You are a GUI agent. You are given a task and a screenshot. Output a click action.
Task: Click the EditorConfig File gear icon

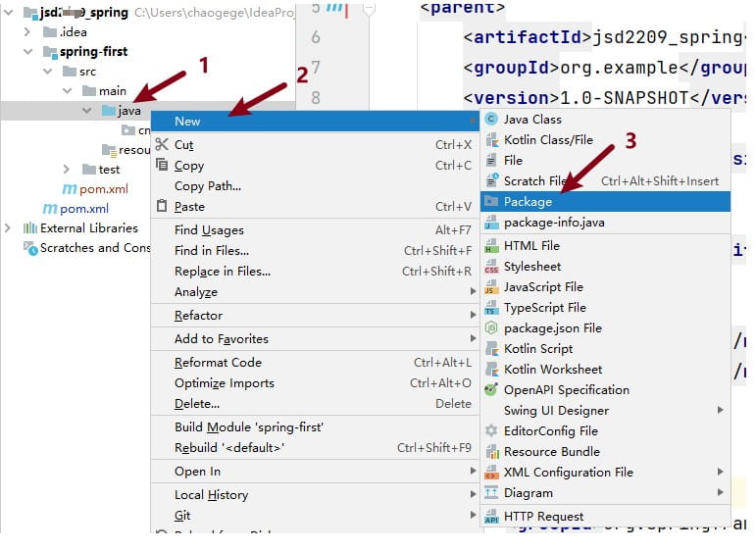tap(491, 431)
